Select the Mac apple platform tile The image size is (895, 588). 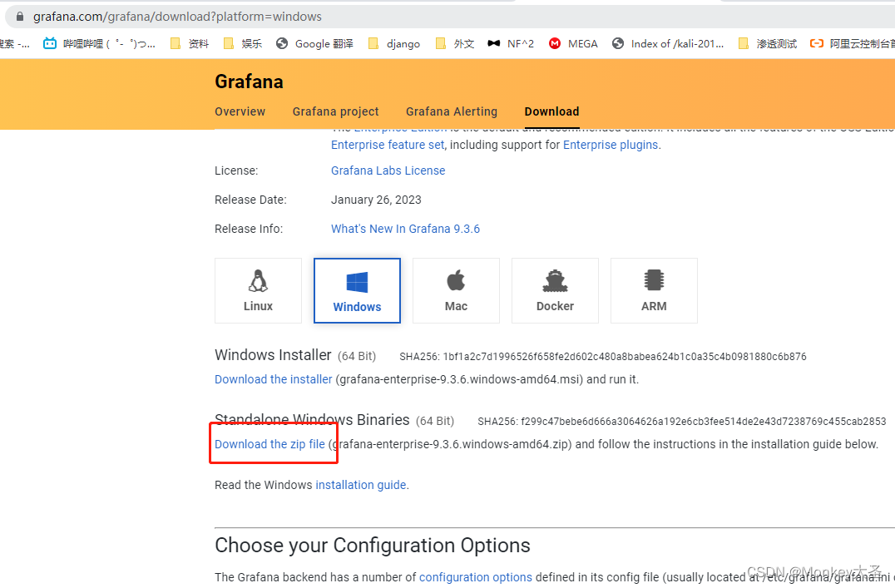pos(456,290)
